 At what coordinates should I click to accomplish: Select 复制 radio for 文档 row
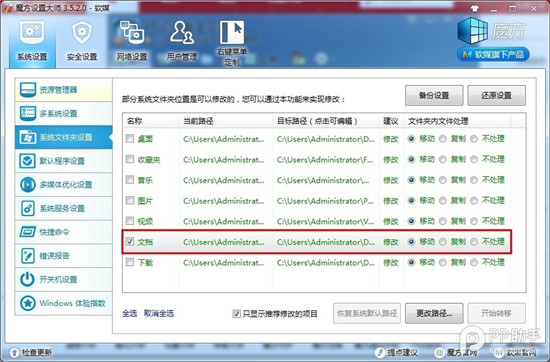[x=443, y=242]
